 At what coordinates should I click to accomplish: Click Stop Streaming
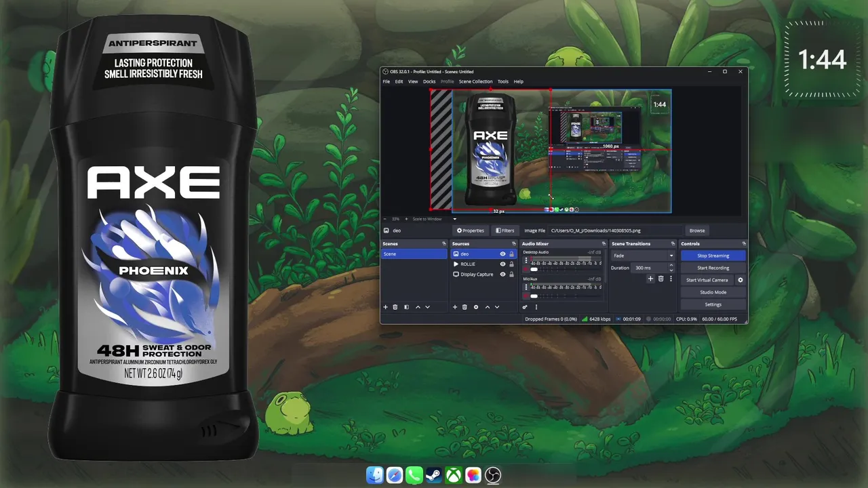tap(713, 256)
